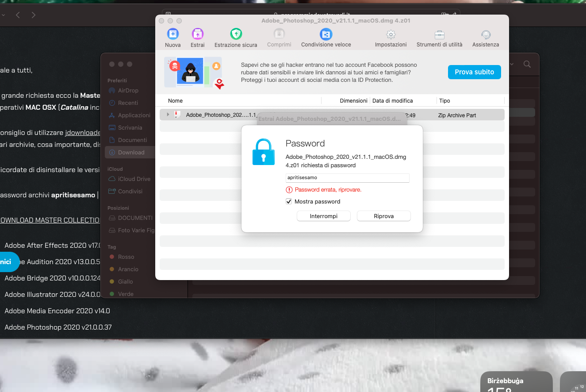The width and height of the screenshot is (586, 392).
Task: Open Impostazioni gear icon
Action: (391, 35)
